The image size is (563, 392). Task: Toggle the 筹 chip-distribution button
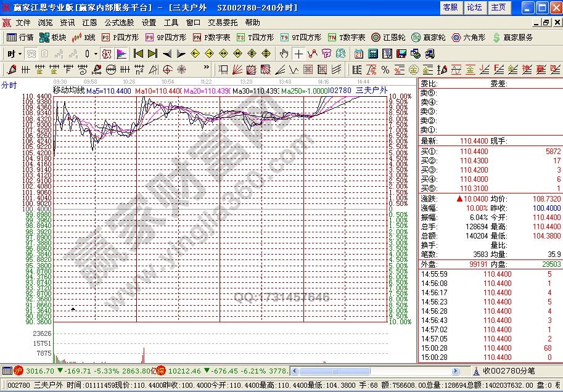coord(326,54)
